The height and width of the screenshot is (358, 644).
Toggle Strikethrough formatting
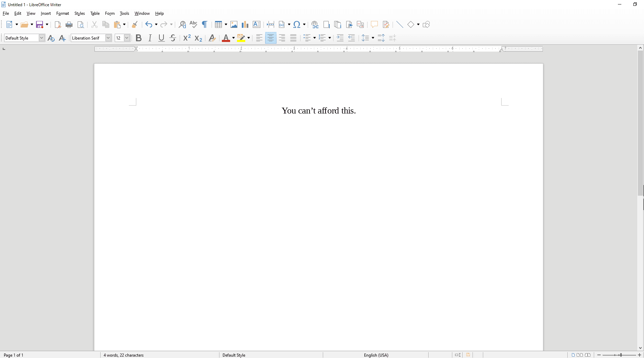[x=173, y=38]
